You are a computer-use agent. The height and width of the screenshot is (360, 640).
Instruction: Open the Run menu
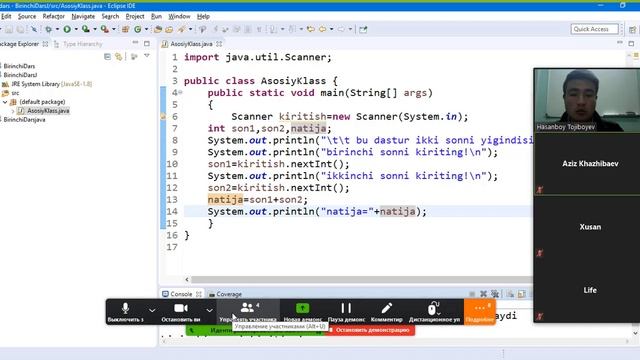156,16
